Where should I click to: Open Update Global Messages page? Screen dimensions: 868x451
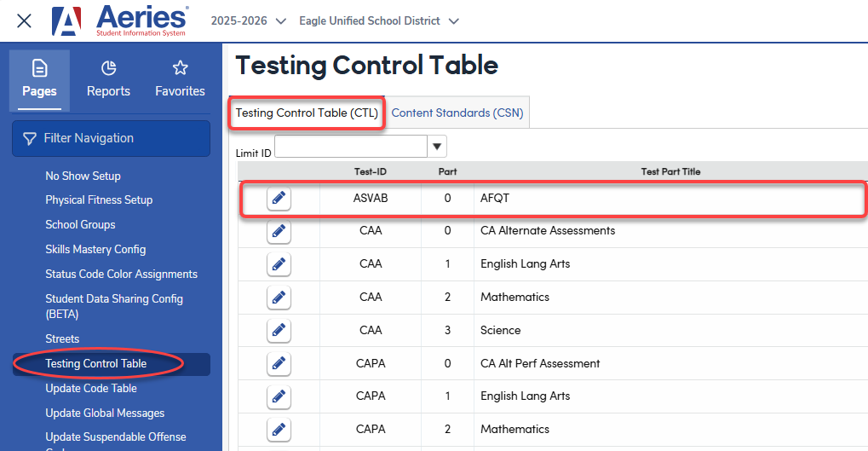coord(105,413)
